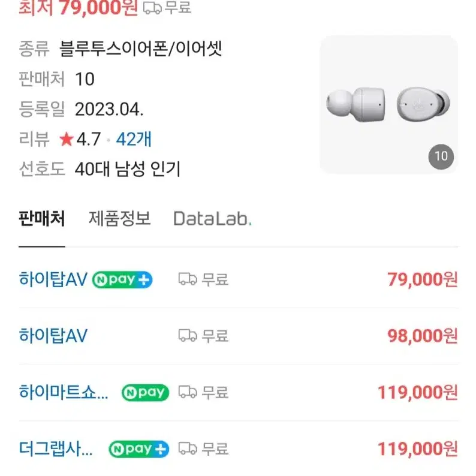Open the 42개 reviews link

[x=134, y=139]
